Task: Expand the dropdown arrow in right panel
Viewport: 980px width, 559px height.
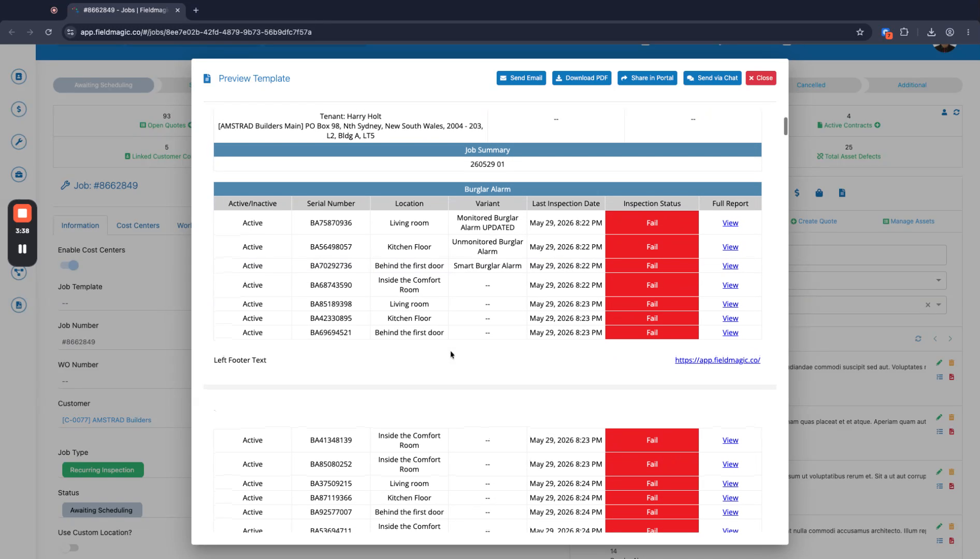Action: [938, 281]
